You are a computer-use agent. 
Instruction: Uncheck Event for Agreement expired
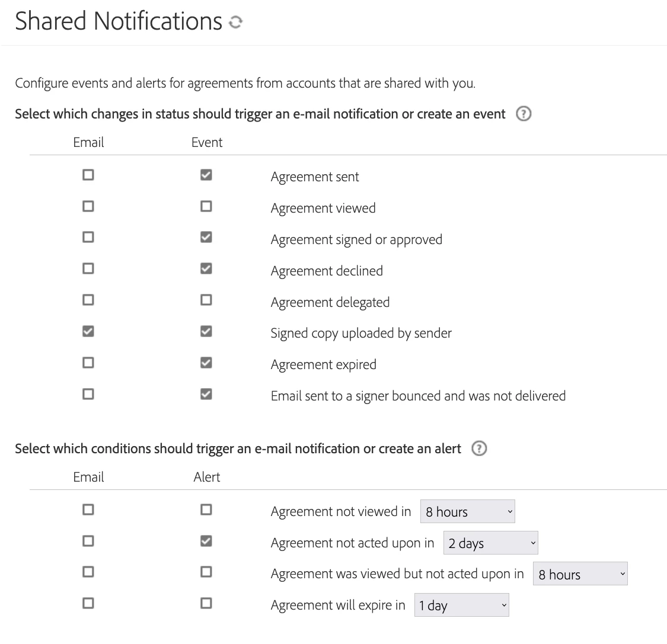click(x=206, y=363)
